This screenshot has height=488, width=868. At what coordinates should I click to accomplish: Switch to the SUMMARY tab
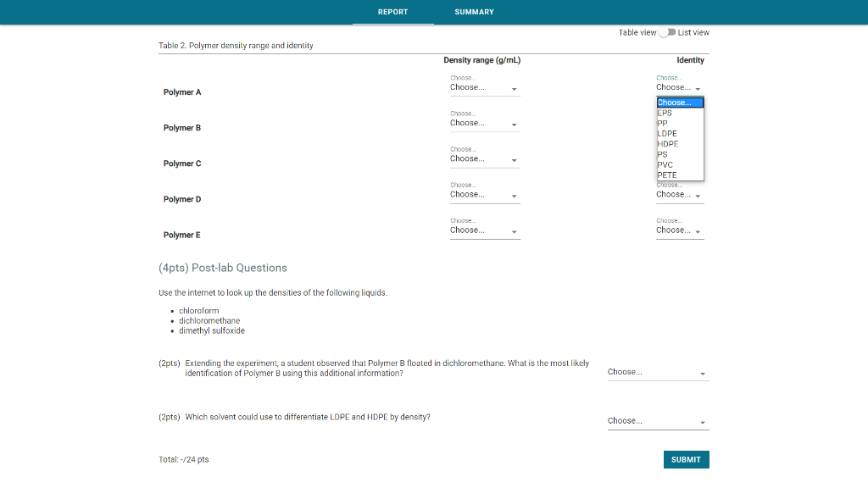[x=474, y=12]
